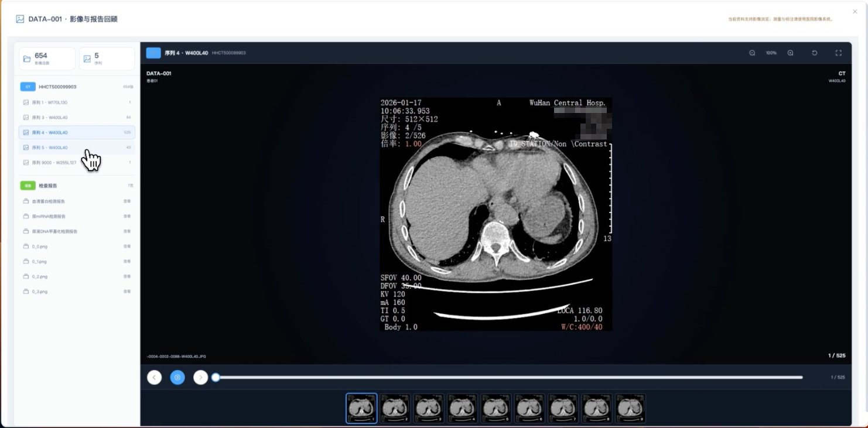Click the main CT scan image
The image size is (868, 428).
[496, 214]
